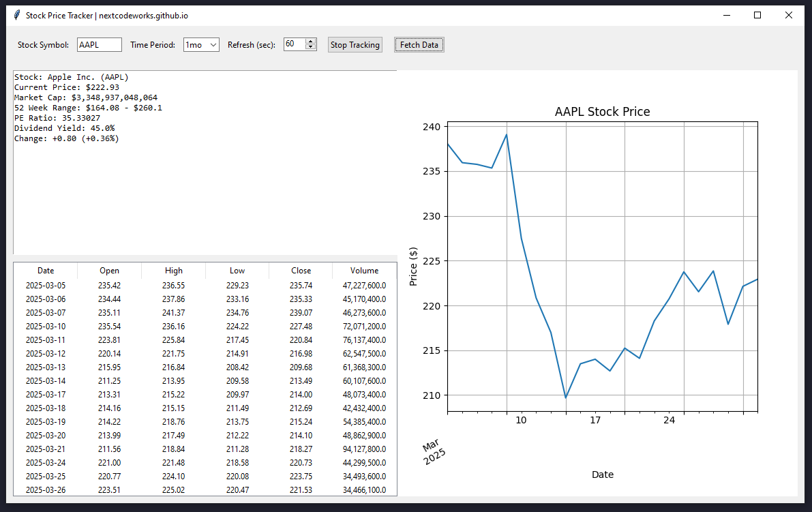Select the 2025-03-26 row
The image size is (812, 512).
tap(205, 490)
